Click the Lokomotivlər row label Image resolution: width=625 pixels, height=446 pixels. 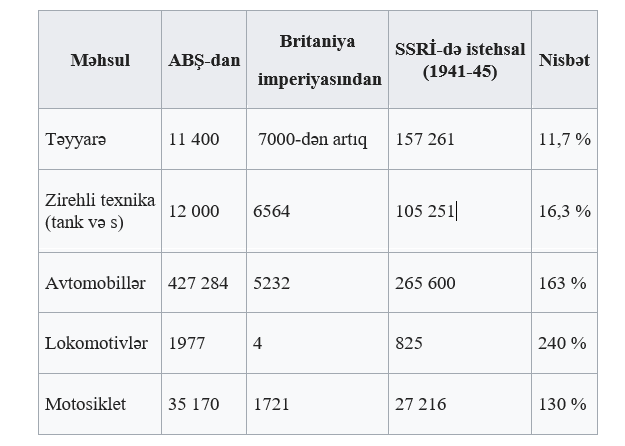[x=96, y=343]
